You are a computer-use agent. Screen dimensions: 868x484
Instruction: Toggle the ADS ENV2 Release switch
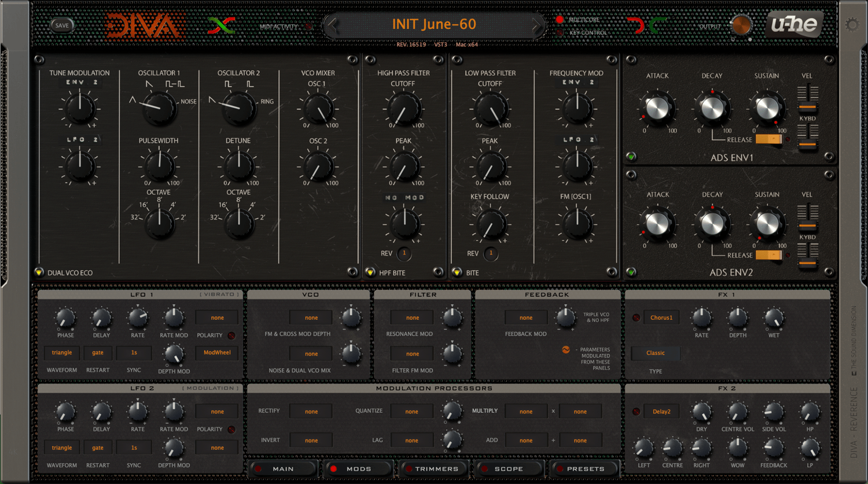768,255
